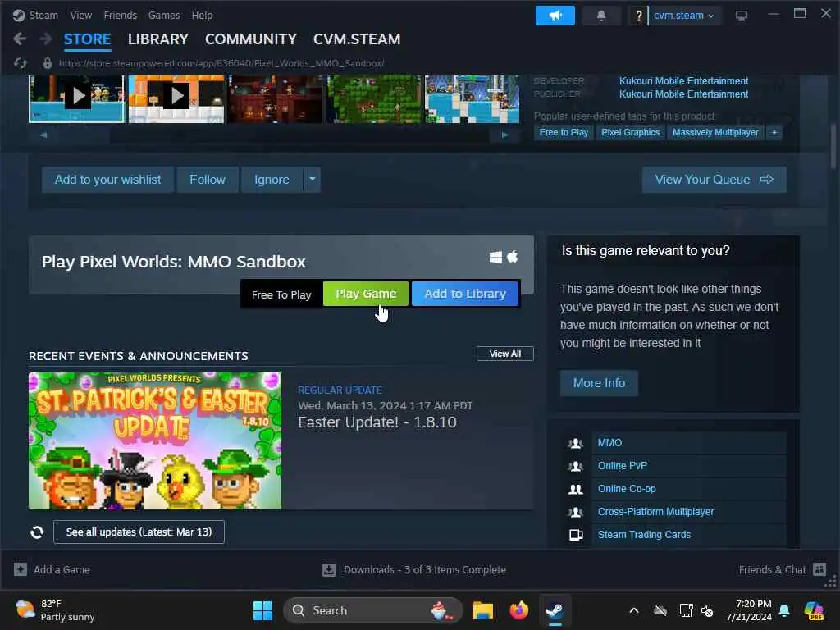The width and height of the screenshot is (840, 630).
Task: Open Windows Start menu
Action: 262,610
